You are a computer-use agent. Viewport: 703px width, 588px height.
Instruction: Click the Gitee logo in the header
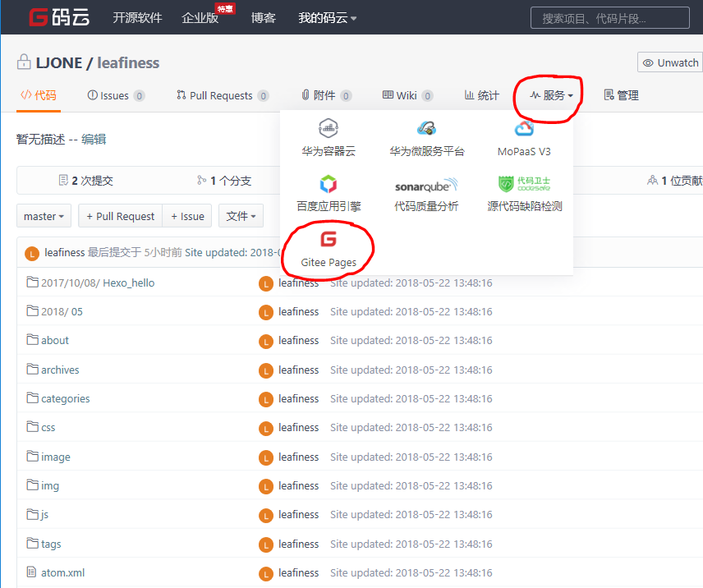click(x=59, y=17)
